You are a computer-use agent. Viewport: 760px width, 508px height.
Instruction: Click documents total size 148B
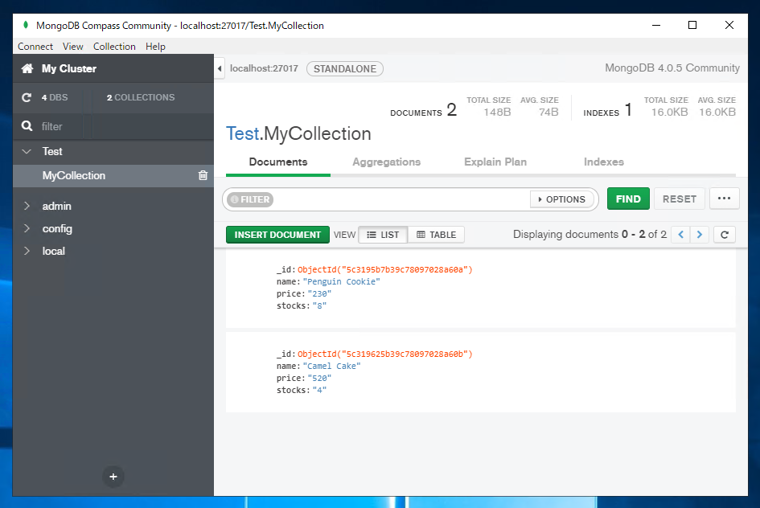tap(497, 112)
